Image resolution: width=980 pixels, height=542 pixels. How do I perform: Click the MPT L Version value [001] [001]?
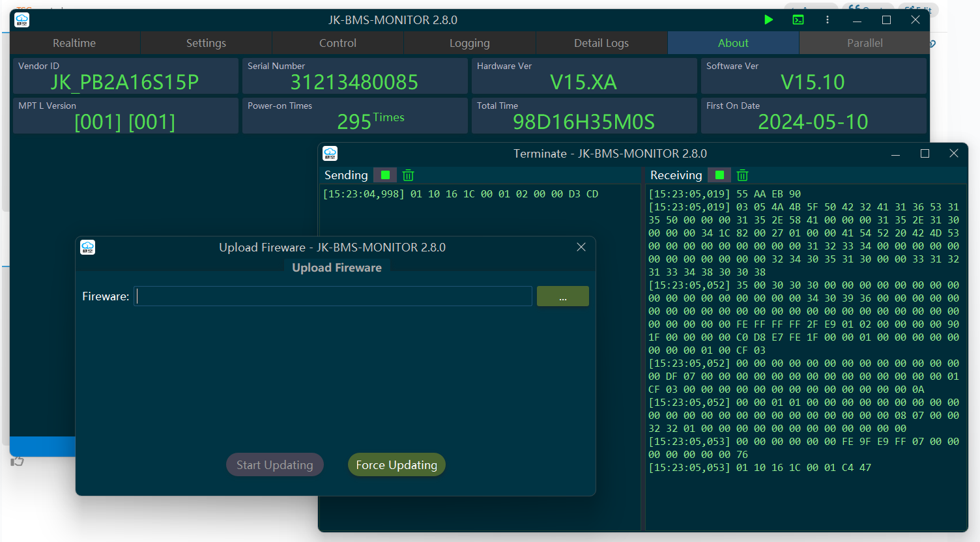(124, 122)
